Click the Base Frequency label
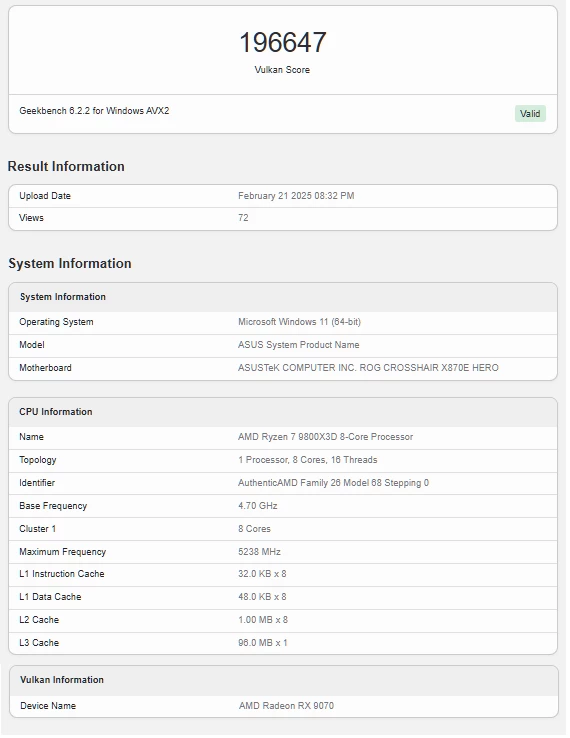Viewport: 570px width, 738px height. [x=53, y=506]
